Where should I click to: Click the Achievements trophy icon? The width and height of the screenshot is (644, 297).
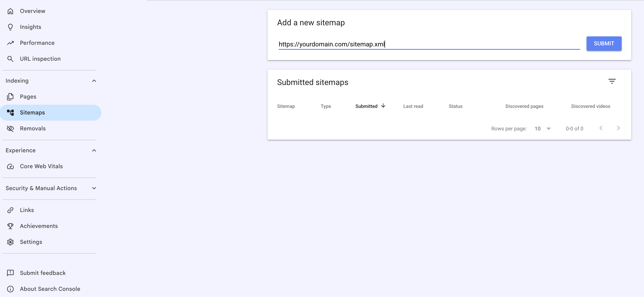pyautogui.click(x=10, y=226)
